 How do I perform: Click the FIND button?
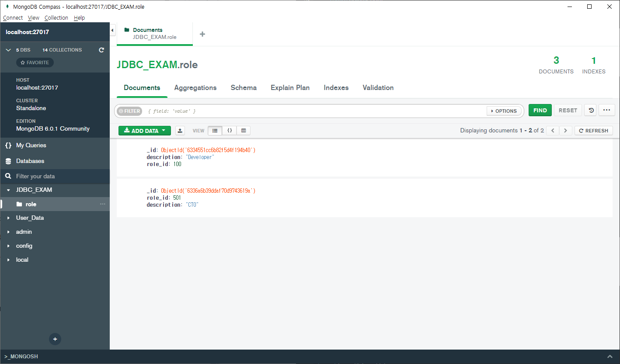pyautogui.click(x=540, y=111)
